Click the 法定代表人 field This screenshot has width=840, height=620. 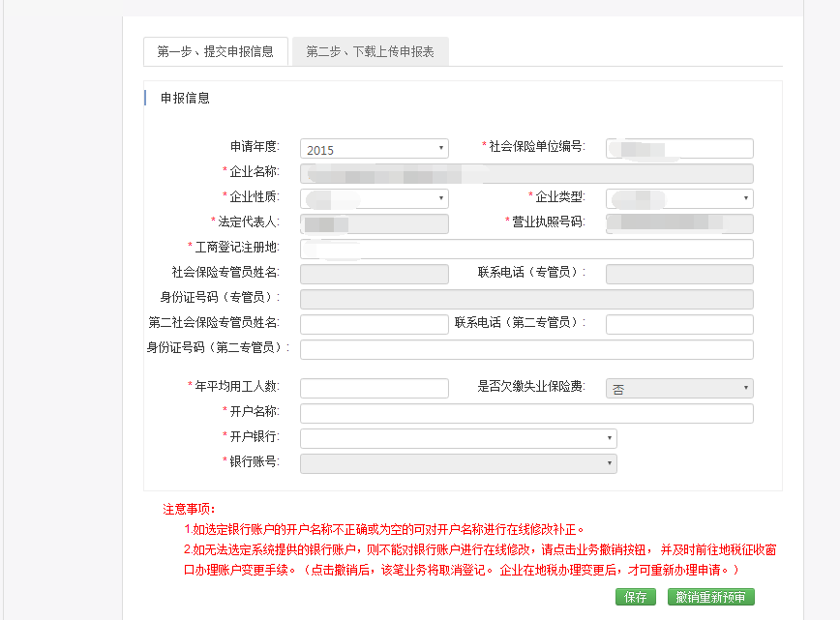(375, 224)
